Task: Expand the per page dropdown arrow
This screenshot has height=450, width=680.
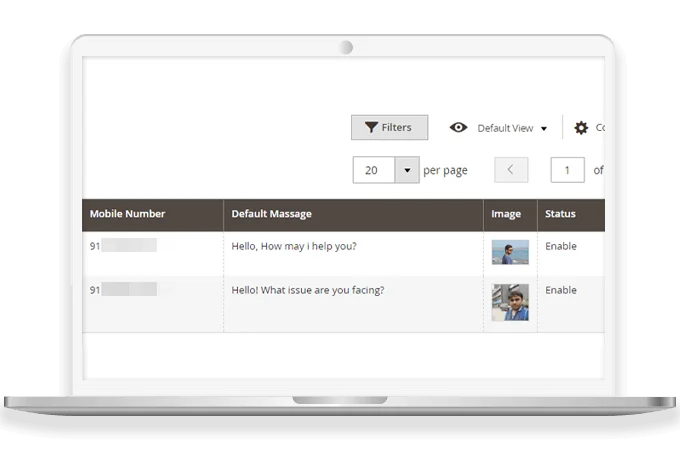Action: (407, 170)
